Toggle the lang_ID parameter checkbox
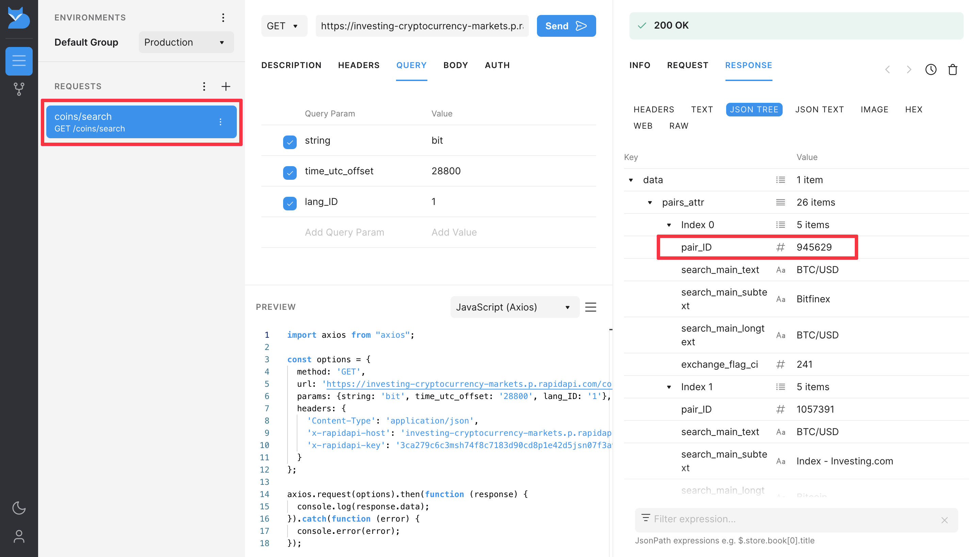980x557 pixels. coord(290,203)
